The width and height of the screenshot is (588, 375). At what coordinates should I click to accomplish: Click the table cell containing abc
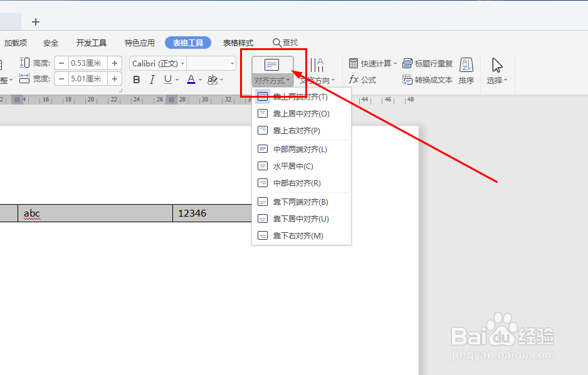pyautogui.click(x=95, y=213)
